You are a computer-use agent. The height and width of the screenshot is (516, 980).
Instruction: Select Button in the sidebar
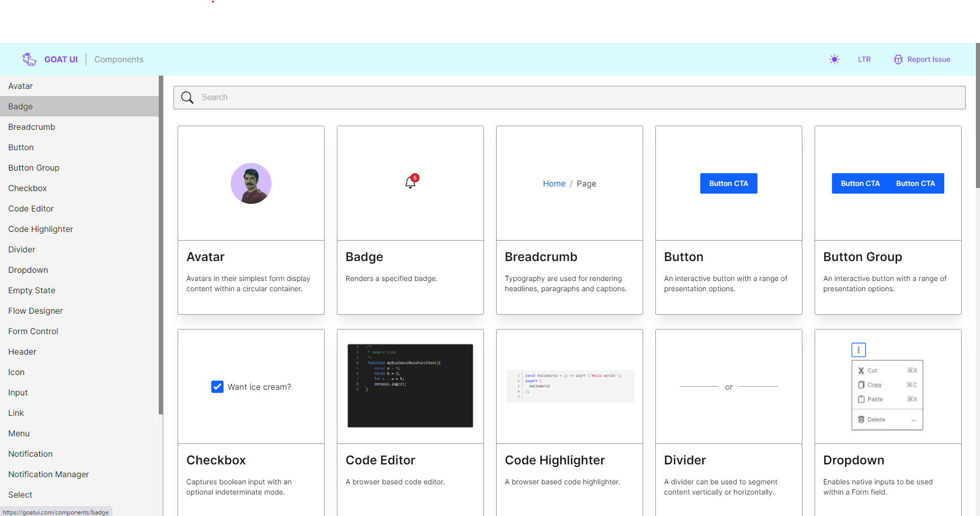pyautogui.click(x=79, y=147)
